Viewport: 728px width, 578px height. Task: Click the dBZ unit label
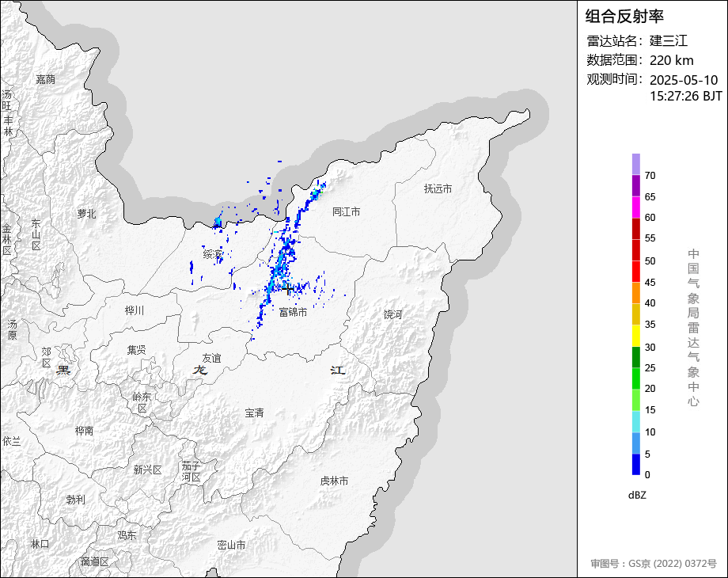pos(637,496)
